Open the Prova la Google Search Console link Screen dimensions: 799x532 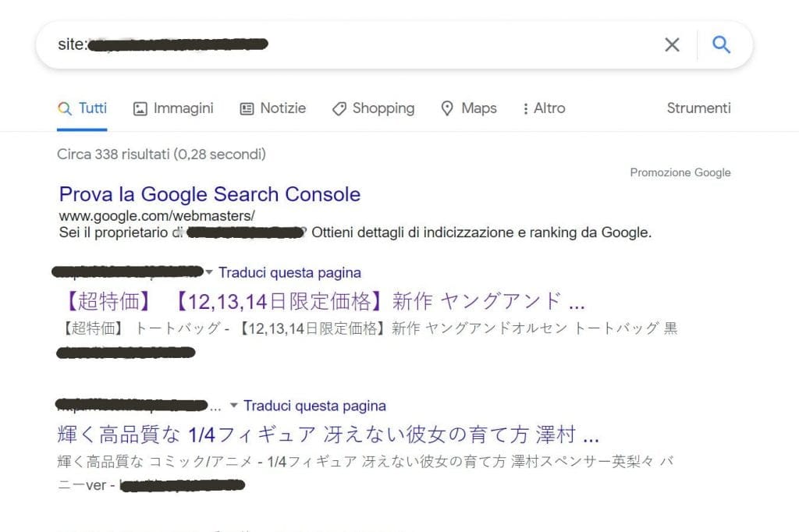point(209,194)
